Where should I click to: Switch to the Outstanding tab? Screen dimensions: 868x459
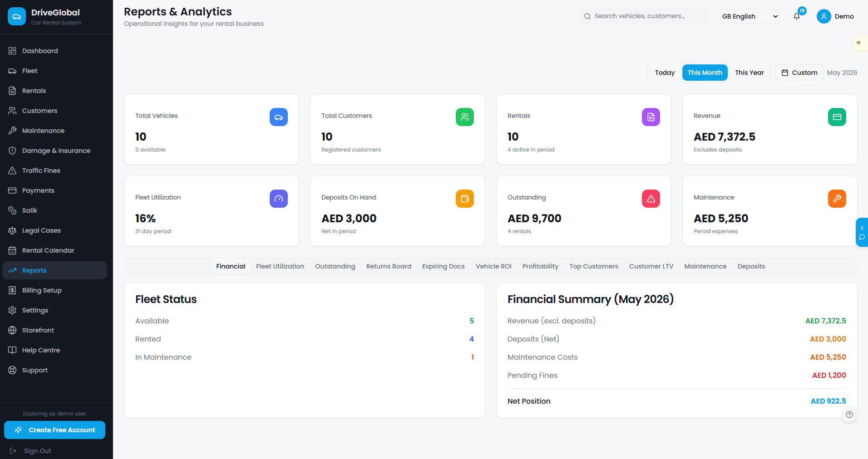click(335, 266)
